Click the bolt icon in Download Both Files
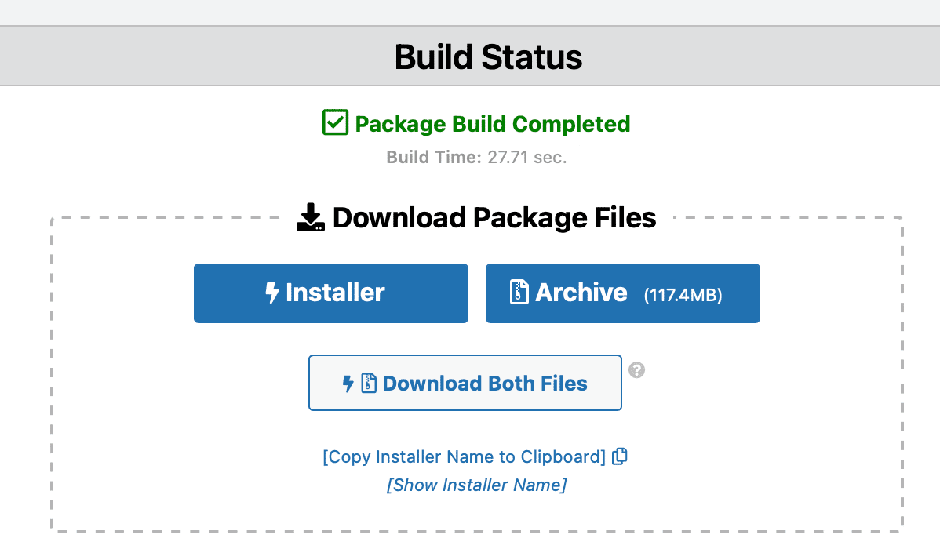The image size is (940, 560). click(x=348, y=384)
